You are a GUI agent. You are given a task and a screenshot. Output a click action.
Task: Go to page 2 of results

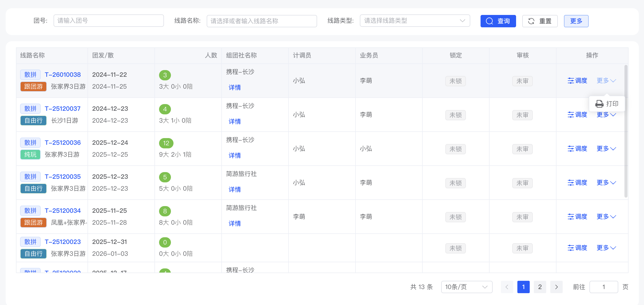point(540,287)
